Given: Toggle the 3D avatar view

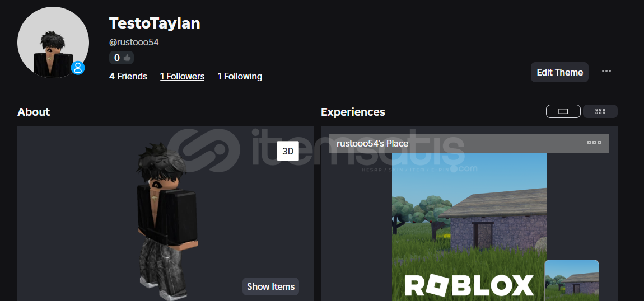Looking at the screenshot, I should coord(288,151).
